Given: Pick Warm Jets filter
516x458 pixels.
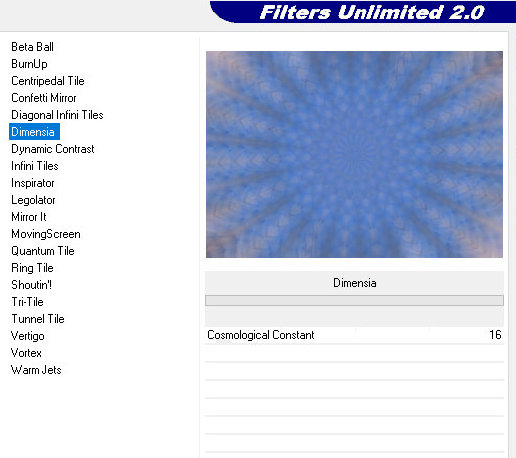Looking at the screenshot, I should [x=36, y=370].
